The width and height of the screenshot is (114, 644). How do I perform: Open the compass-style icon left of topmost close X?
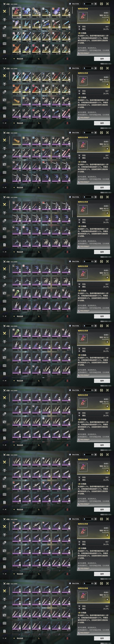[x=101, y=4]
